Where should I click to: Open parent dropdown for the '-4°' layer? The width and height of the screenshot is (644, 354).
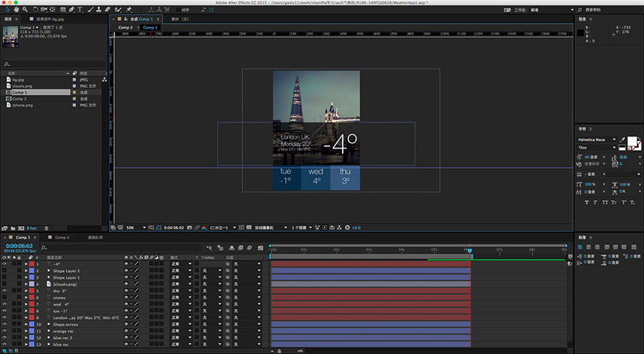point(247,264)
